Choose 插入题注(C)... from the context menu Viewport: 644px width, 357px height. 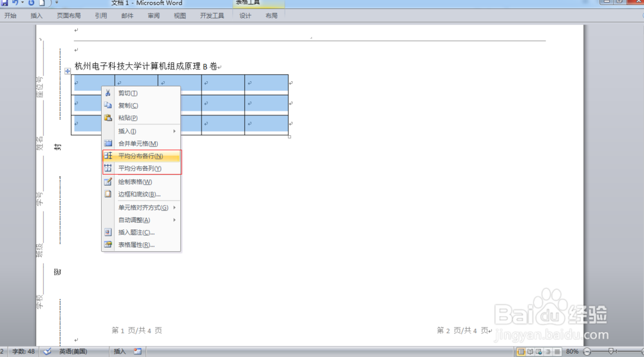141,232
